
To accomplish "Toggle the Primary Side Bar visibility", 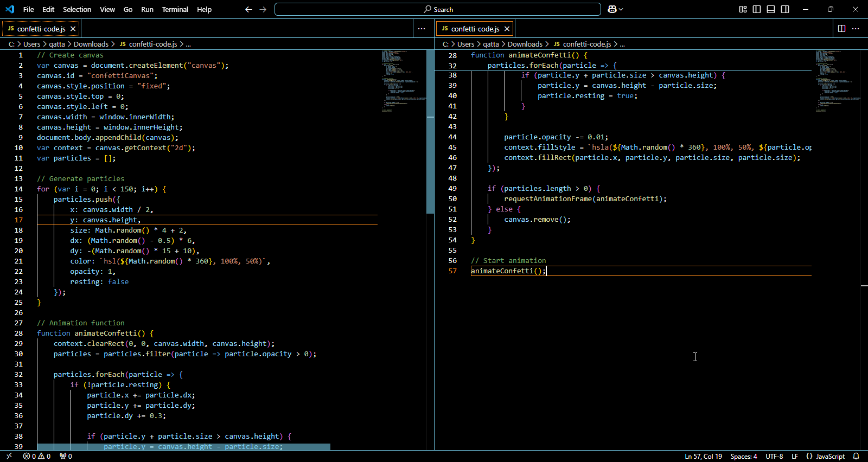I will [x=757, y=9].
